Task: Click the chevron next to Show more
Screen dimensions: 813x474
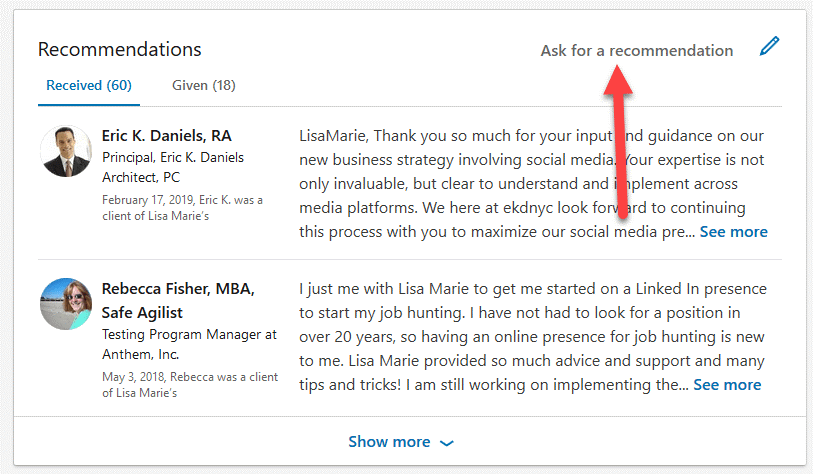Action: click(x=446, y=443)
